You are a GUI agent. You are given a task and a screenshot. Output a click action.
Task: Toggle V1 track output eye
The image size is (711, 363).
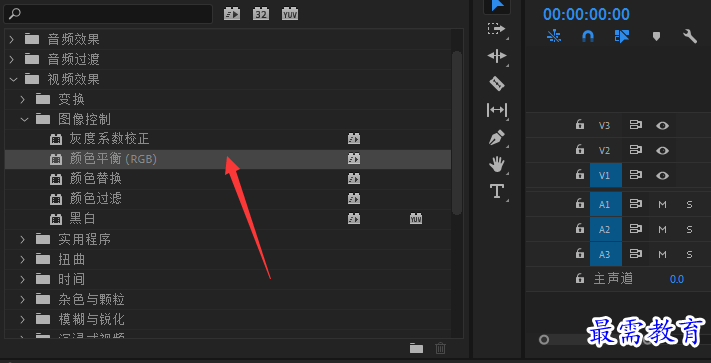662,175
